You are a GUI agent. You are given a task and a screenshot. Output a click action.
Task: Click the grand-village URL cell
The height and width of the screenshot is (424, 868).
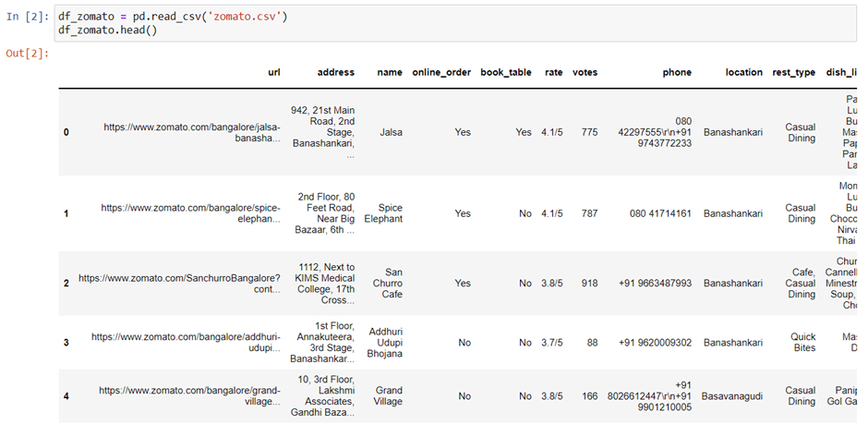click(x=190, y=395)
